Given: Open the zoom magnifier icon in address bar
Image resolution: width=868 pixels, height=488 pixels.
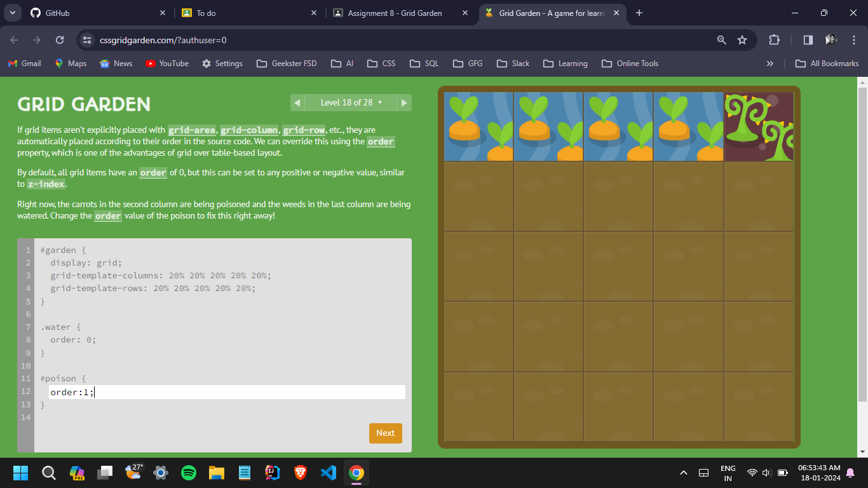Looking at the screenshot, I should coord(721,40).
